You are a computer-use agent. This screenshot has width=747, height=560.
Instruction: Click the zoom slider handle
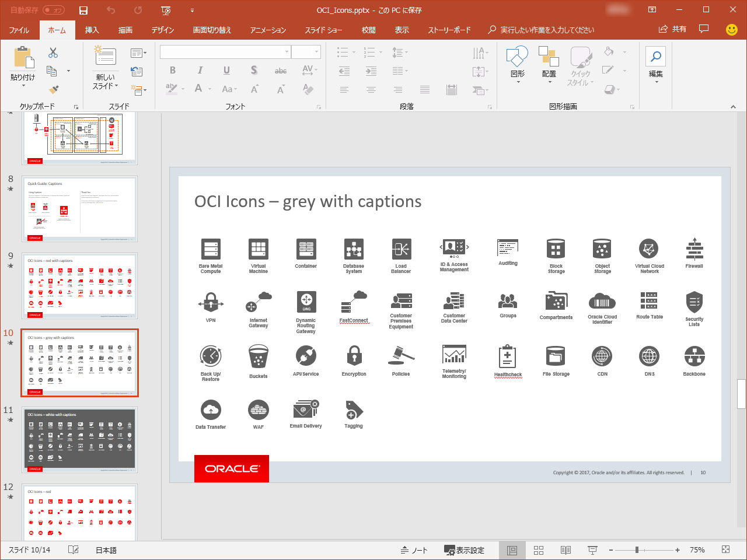pyautogui.click(x=637, y=550)
